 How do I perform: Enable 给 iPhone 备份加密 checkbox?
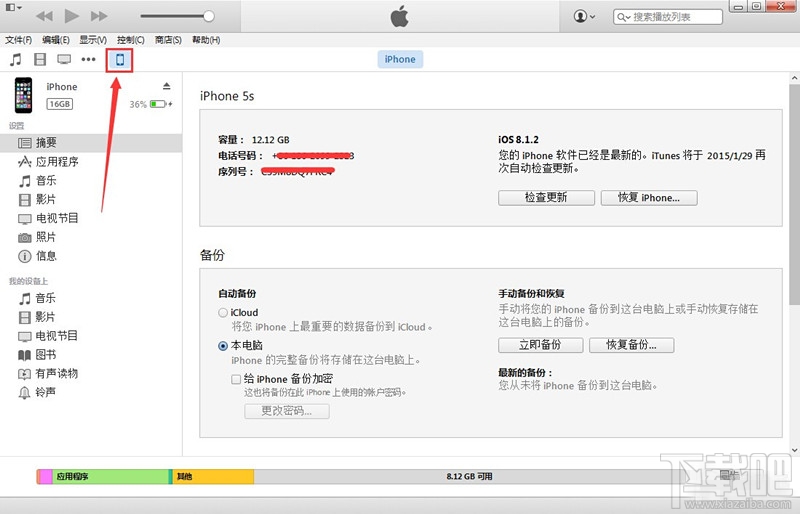(x=236, y=379)
